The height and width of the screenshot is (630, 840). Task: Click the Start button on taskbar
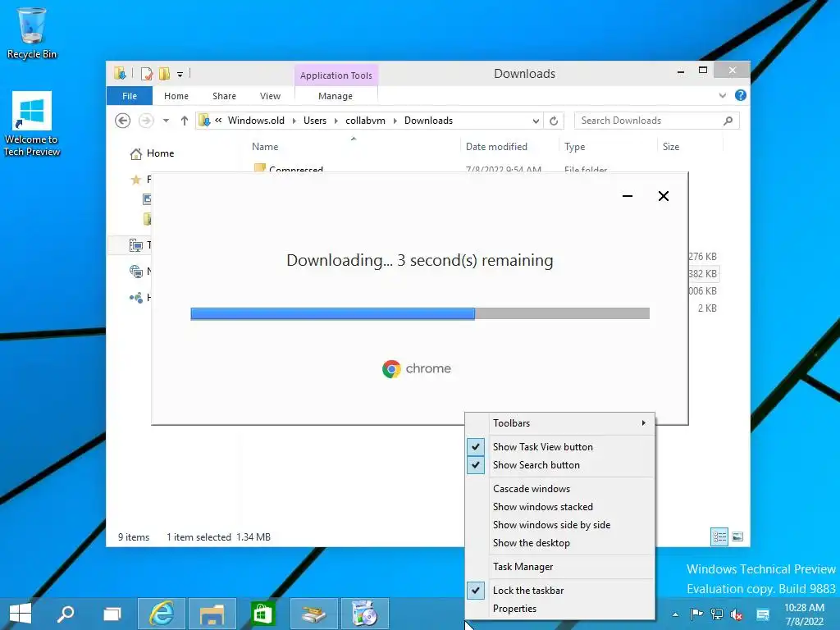coord(21,614)
